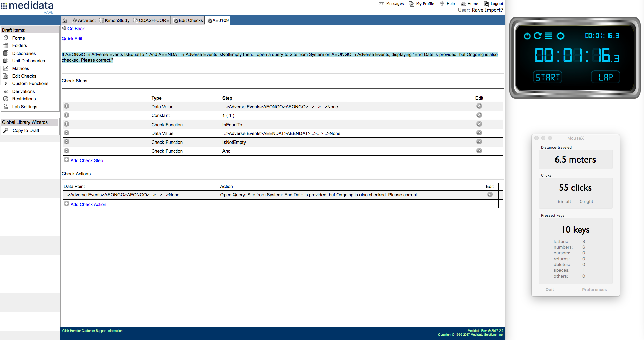Screen dimensions: 644x340
Task: Click the Messages envelope link
Action: (x=391, y=4)
